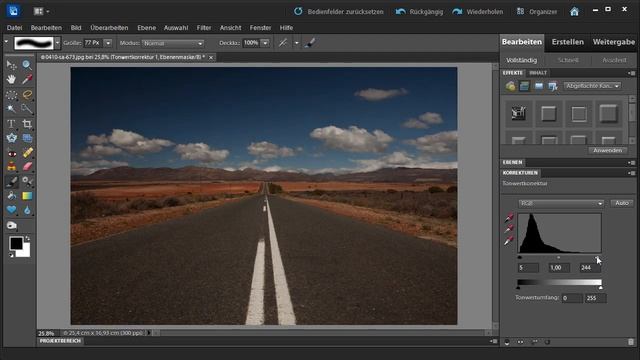Select the Quick Selection brush tool

tap(27, 109)
